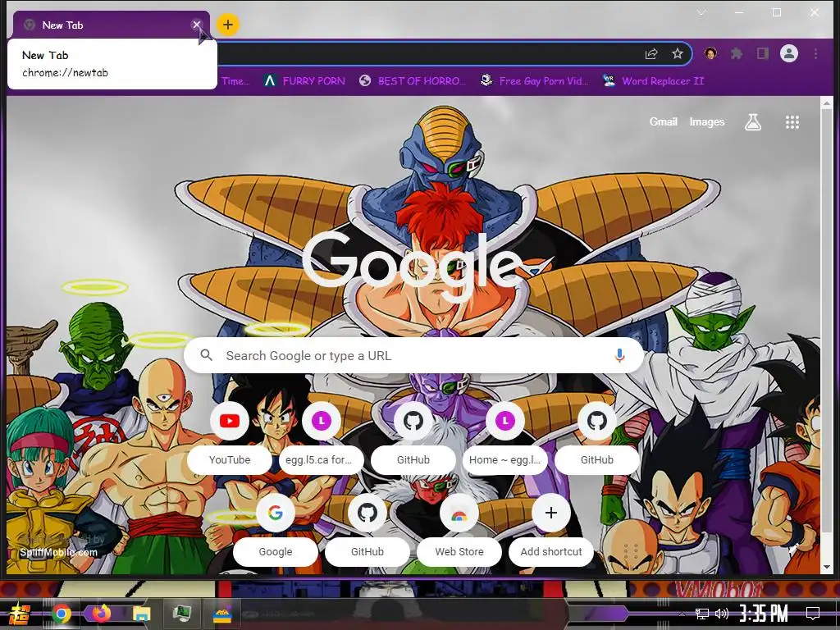Open the network tray icon
This screenshot has width=840, height=630.
click(x=702, y=614)
